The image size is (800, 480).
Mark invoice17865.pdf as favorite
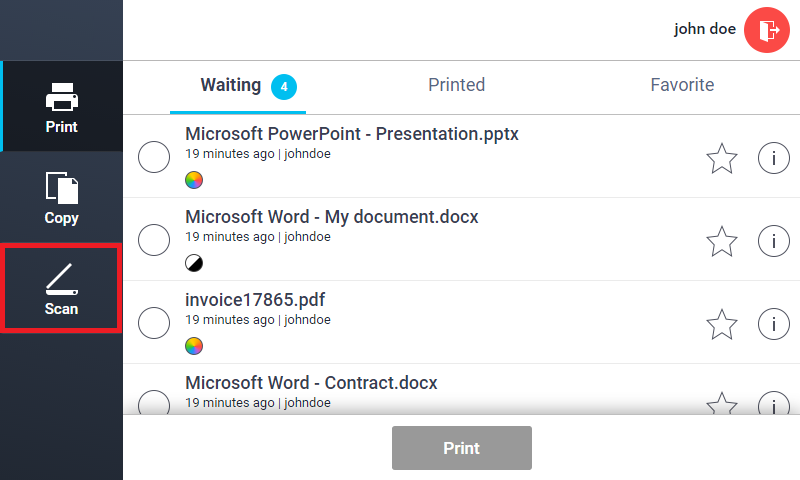click(x=721, y=324)
